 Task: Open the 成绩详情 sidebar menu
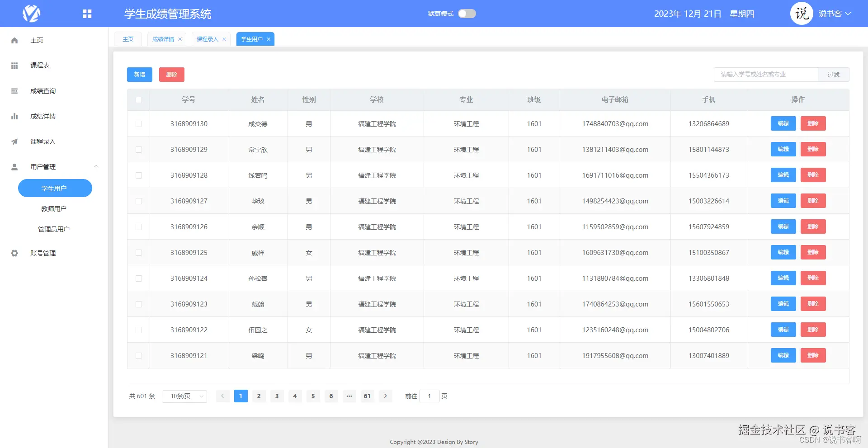pos(54,116)
